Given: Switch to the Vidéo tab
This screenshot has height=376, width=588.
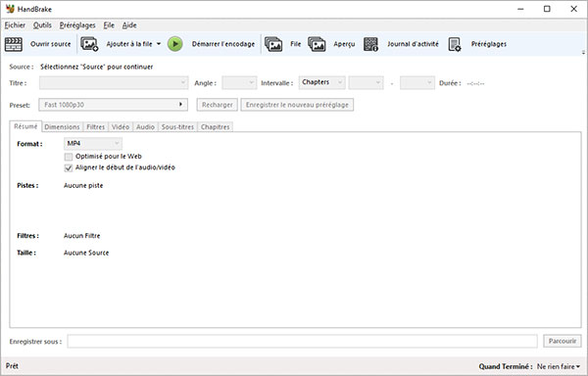Looking at the screenshot, I should [x=121, y=127].
